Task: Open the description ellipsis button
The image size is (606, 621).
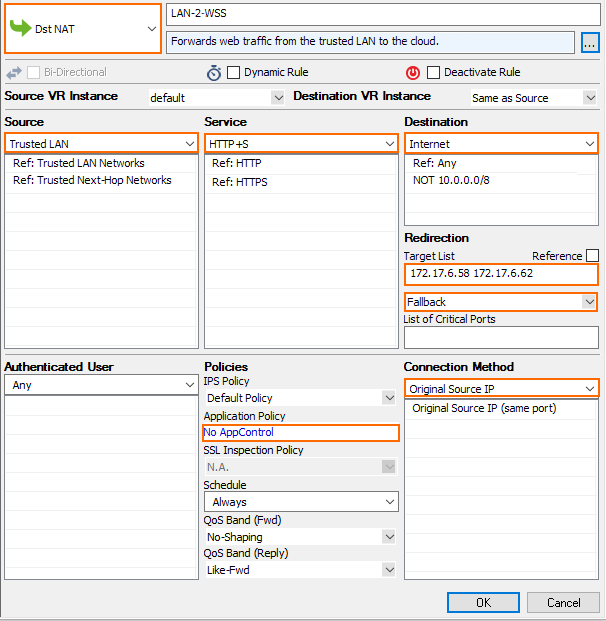Action: 589,42
